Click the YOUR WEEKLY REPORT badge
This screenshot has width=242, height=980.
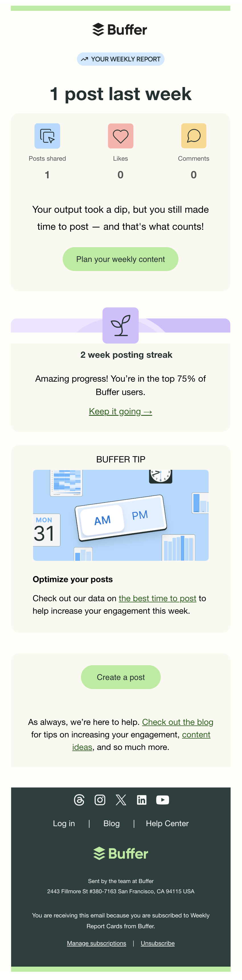coord(120,59)
